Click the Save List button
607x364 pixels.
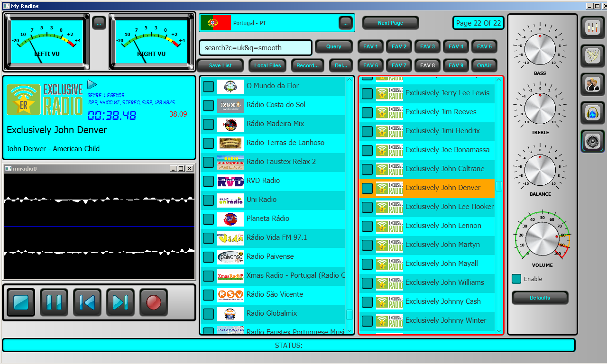[221, 65]
